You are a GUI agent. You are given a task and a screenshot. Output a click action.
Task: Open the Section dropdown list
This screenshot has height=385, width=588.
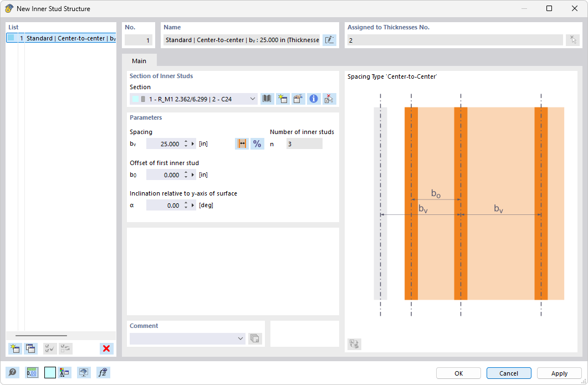tap(252, 99)
